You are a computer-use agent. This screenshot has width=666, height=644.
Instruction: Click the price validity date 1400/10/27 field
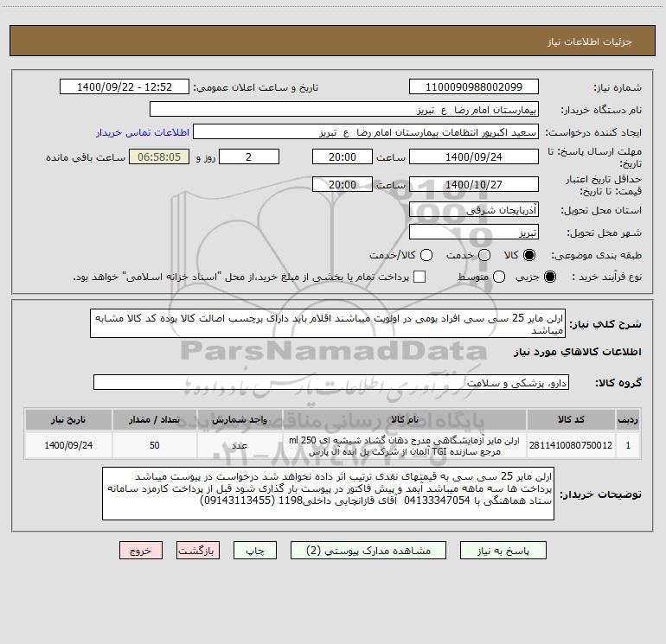click(474, 184)
